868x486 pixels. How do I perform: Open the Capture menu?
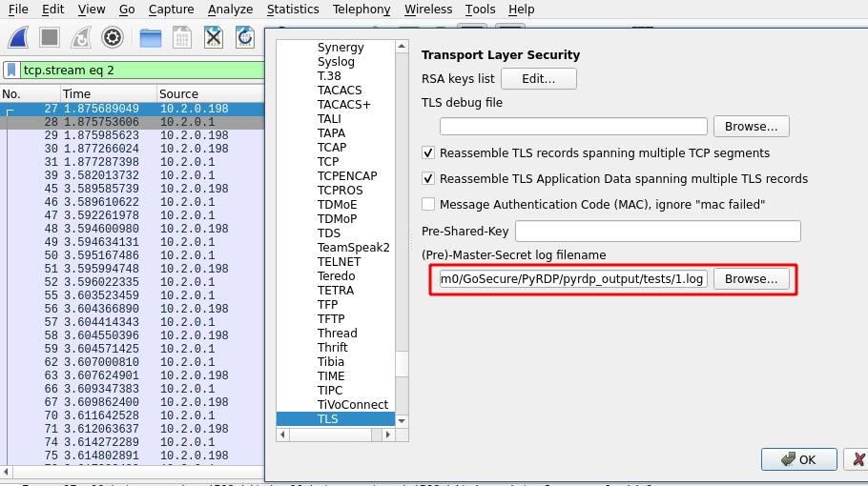(x=171, y=10)
